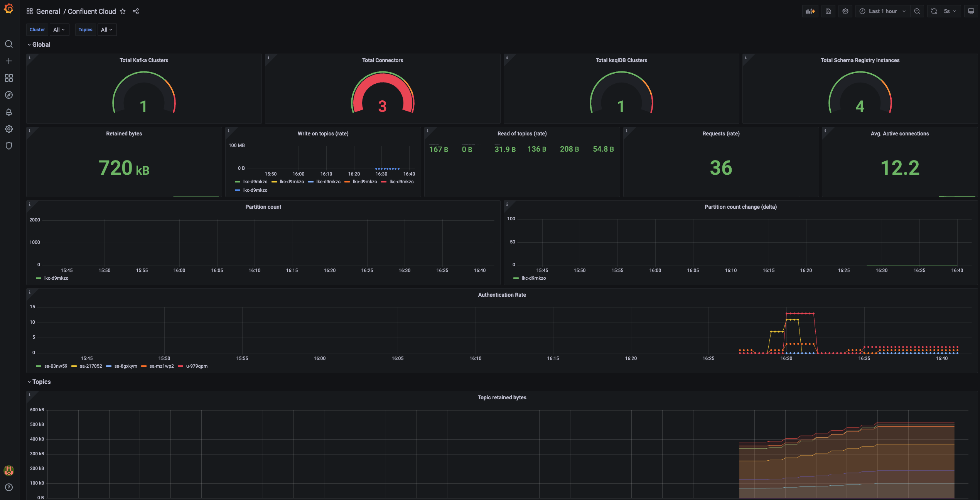Collapse the Topics row
The width and height of the screenshot is (980, 500).
(39, 382)
